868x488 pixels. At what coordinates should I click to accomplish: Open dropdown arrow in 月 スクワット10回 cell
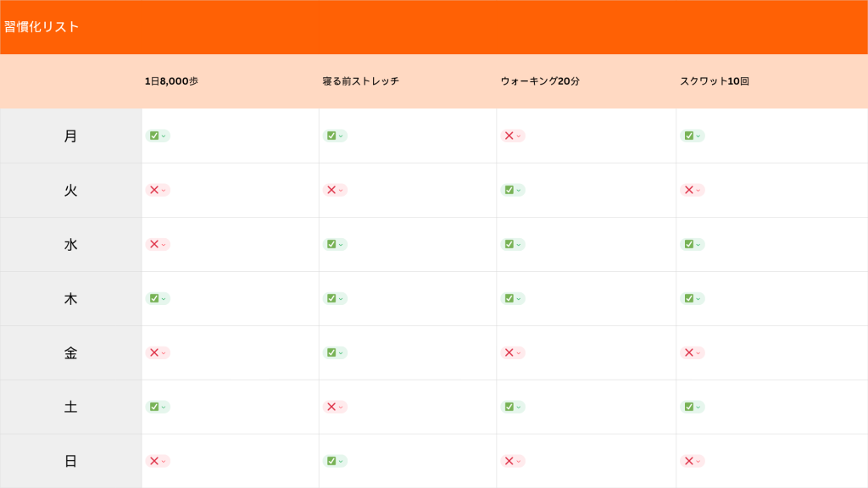(698, 136)
